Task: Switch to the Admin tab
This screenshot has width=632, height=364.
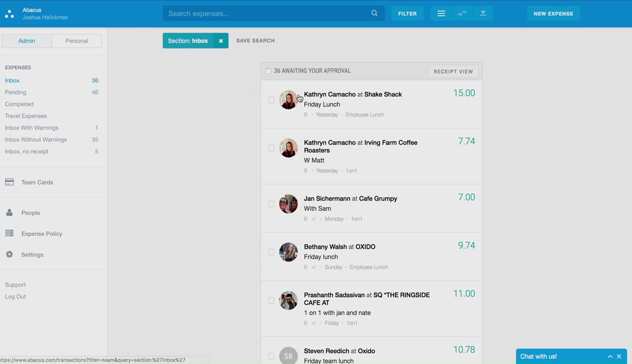Action: point(27,41)
